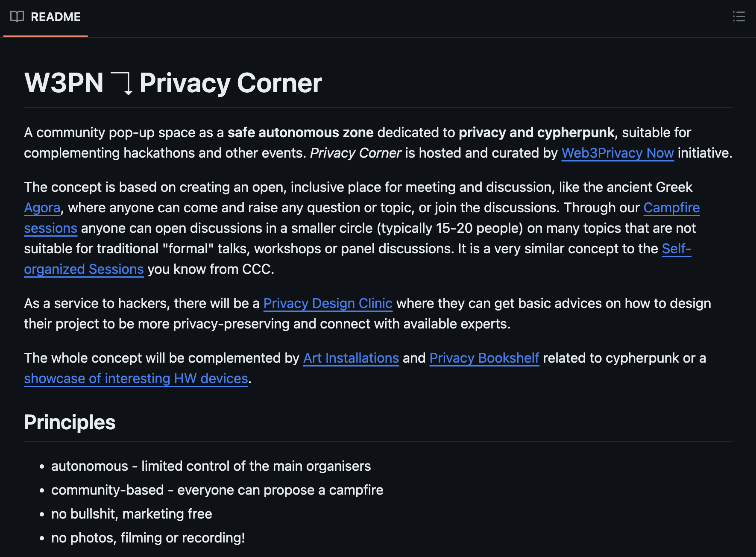This screenshot has width=756, height=557.
Task: Click 'no bullshit, marketing free' bullet item
Action: (132, 514)
